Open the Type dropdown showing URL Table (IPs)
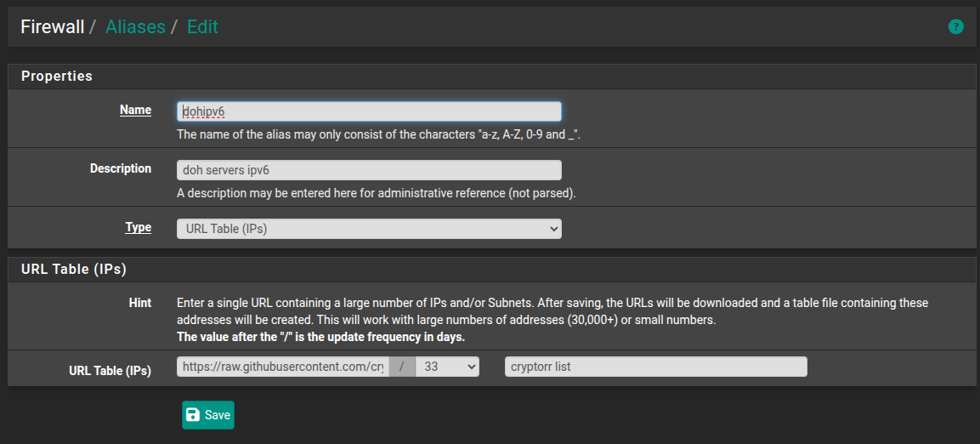Image resolution: width=980 pixels, height=444 pixels. (x=369, y=229)
